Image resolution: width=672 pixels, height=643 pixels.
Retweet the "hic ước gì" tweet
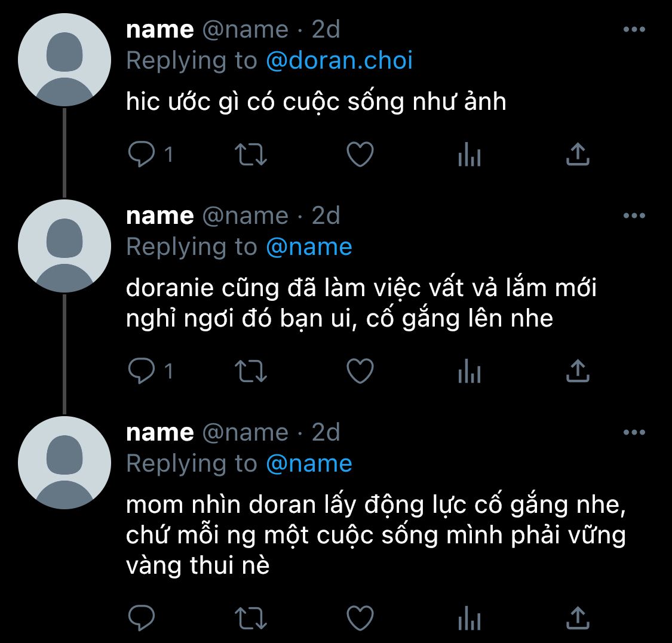pyautogui.click(x=251, y=154)
